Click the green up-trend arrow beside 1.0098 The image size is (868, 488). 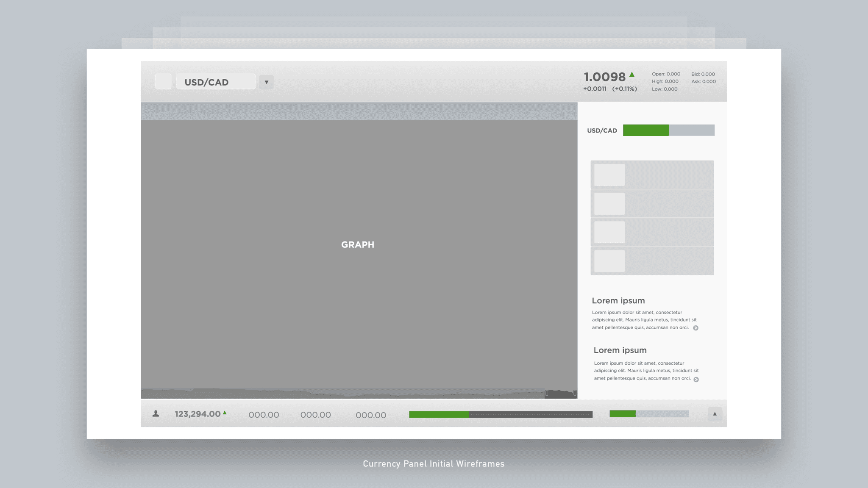pyautogui.click(x=632, y=74)
